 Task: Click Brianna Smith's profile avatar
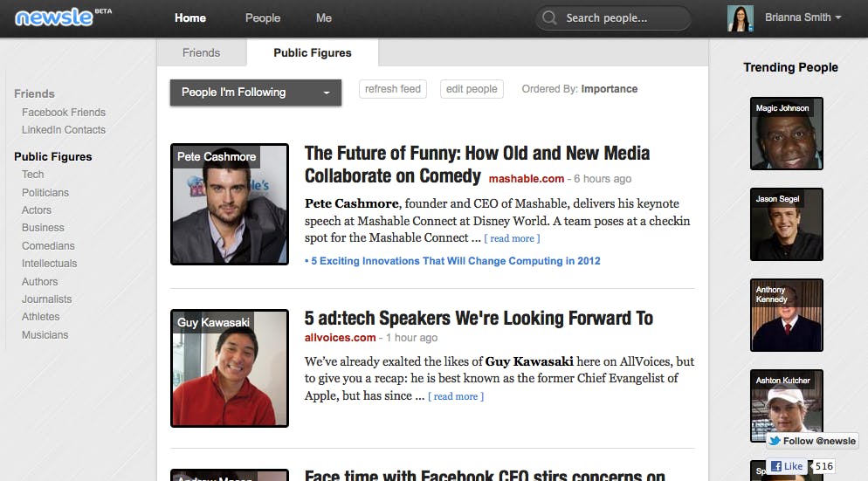[x=741, y=18]
